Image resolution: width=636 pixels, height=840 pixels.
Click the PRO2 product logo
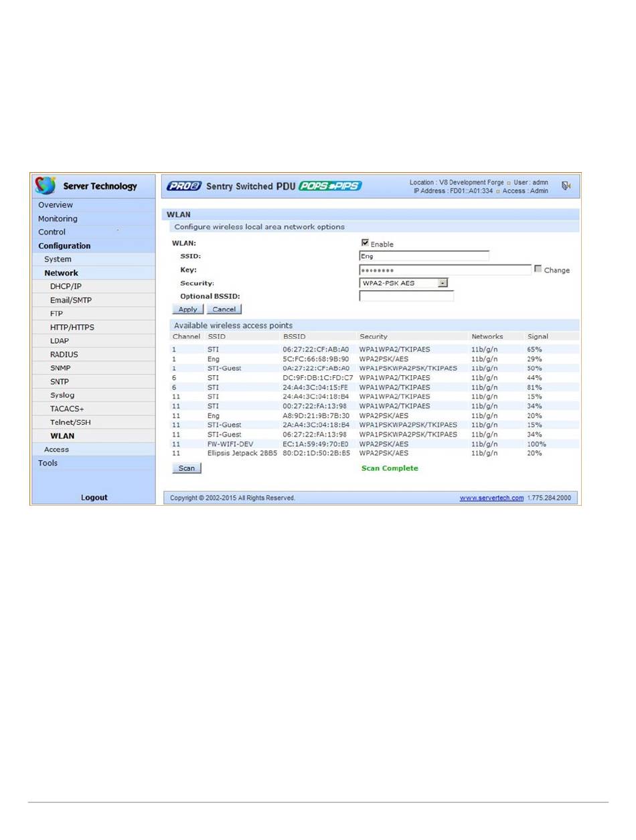pyautogui.click(x=184, y=186)
